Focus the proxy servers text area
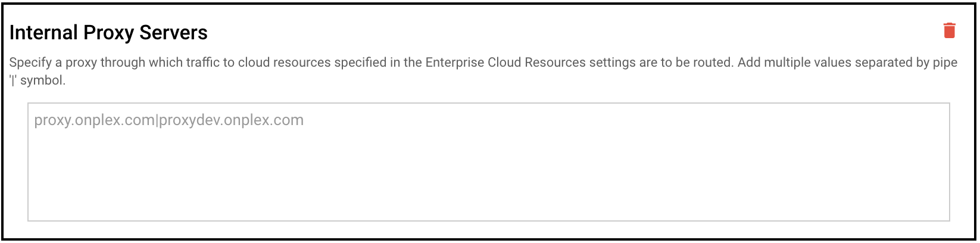Image resolution: width=980 pixels, height=243 pixels. pyautogui.click(x=488, y=162)
